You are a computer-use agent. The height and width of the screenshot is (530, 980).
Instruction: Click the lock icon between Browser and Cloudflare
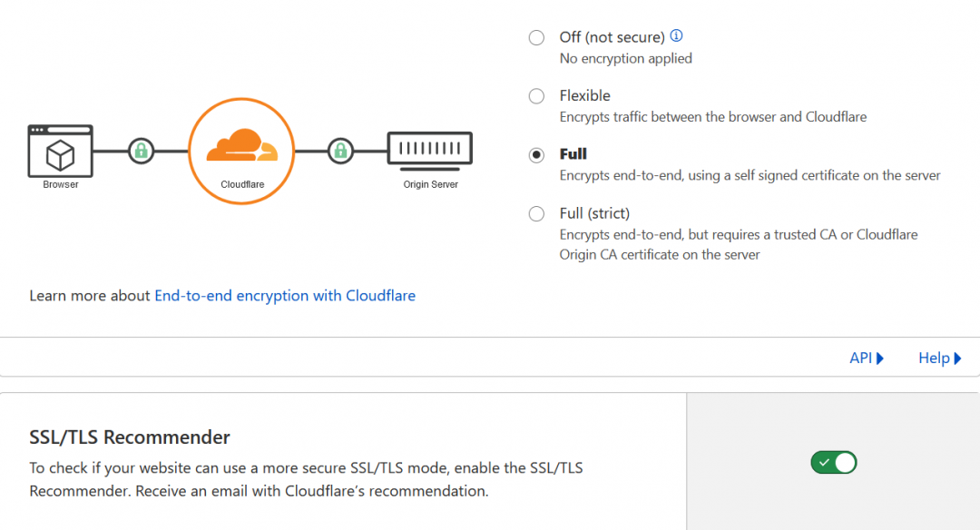coord(141,151)
